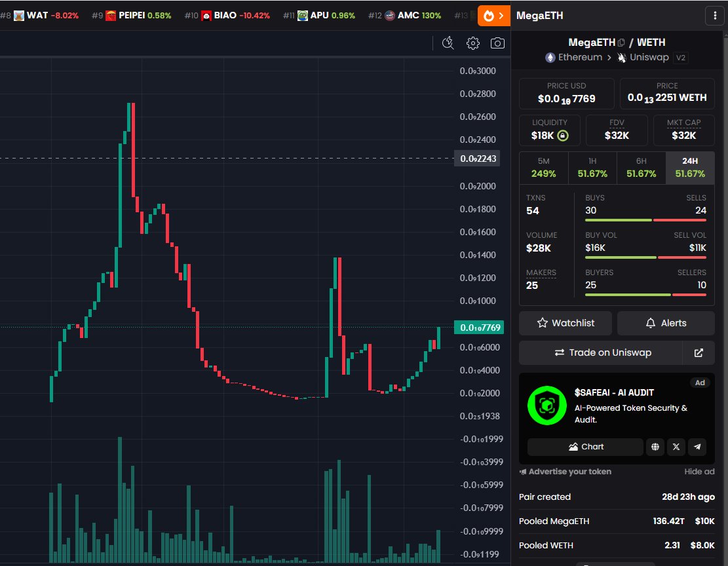Click the MAKERS label
This screenshot has width=728, height=566.
541,273
